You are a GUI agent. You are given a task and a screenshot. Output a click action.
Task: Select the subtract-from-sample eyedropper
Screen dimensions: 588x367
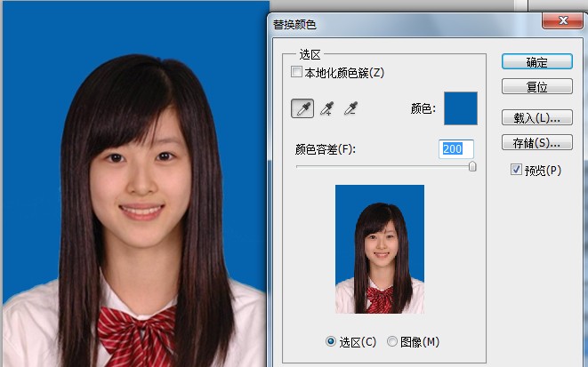click(350, 108)
